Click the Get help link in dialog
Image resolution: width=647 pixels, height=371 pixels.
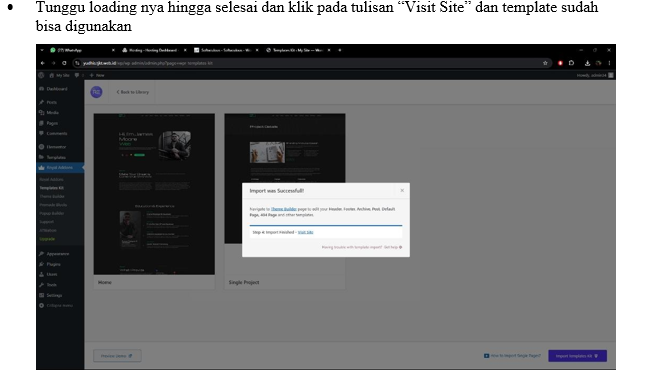point(393,247)
